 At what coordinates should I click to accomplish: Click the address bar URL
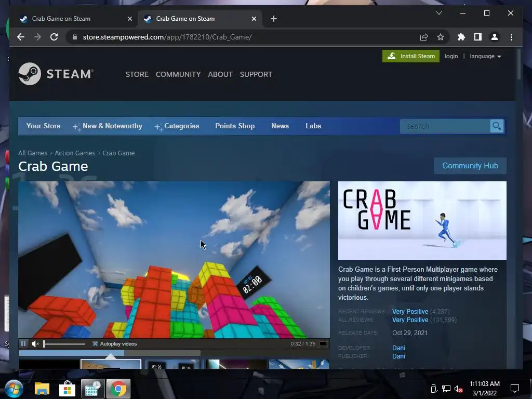pos(167,37)
